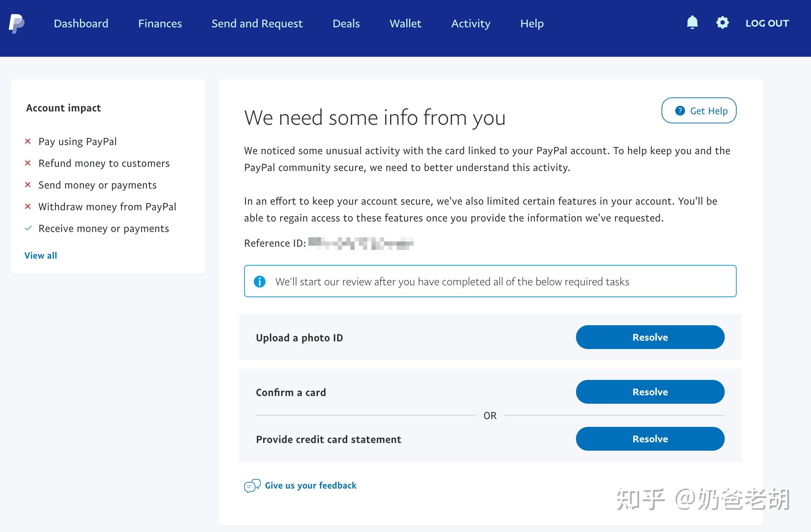The width and height of the screenshot is (811, 532).
Task: Open the Activity section
Action: pos(471,23)
